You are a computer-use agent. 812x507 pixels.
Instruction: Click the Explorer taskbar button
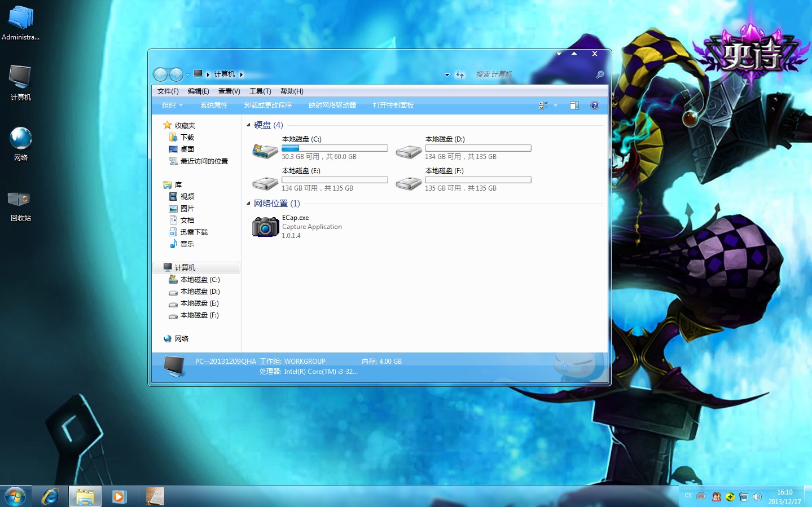coord(85,497)
